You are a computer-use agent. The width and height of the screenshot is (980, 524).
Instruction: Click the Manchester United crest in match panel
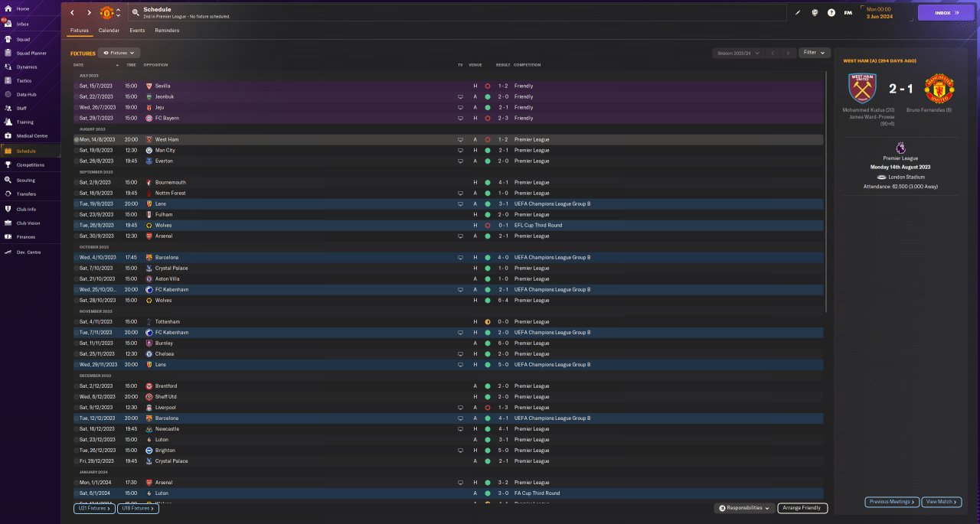click(x=939, y=88)
